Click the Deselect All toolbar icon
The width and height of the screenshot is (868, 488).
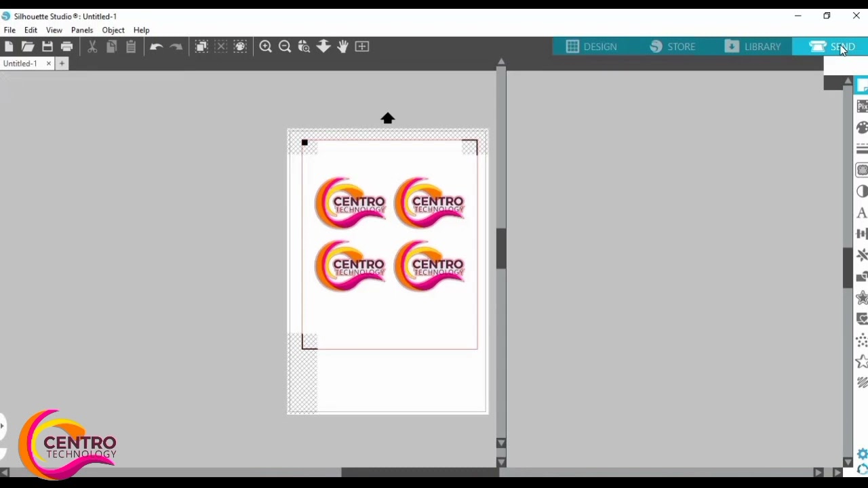tap(221, 47)
